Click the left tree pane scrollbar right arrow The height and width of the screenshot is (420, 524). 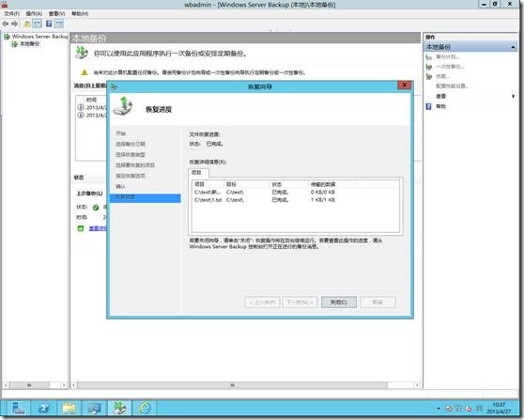(x=64, y=385)
